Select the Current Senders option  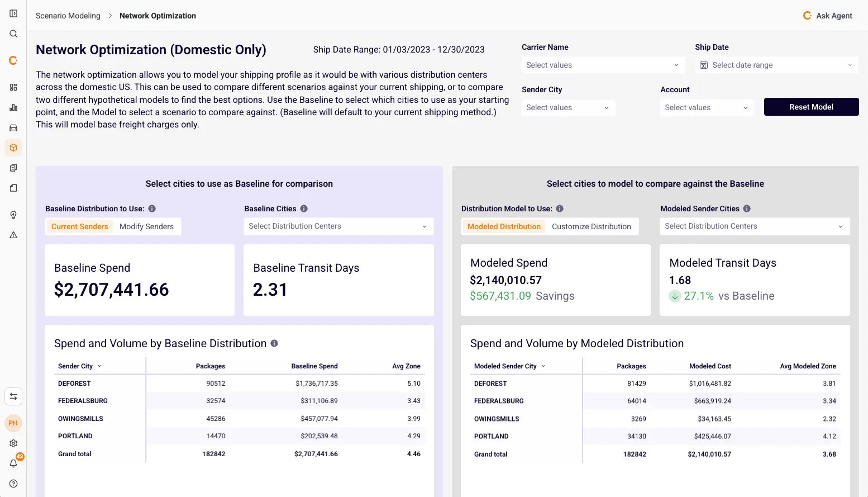pos(79,226)
